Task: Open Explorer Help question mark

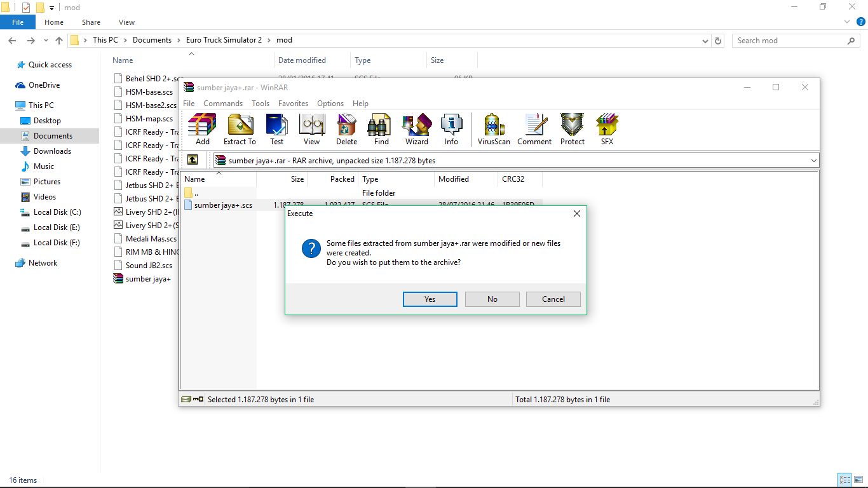Action: click(x=861, y=22)
